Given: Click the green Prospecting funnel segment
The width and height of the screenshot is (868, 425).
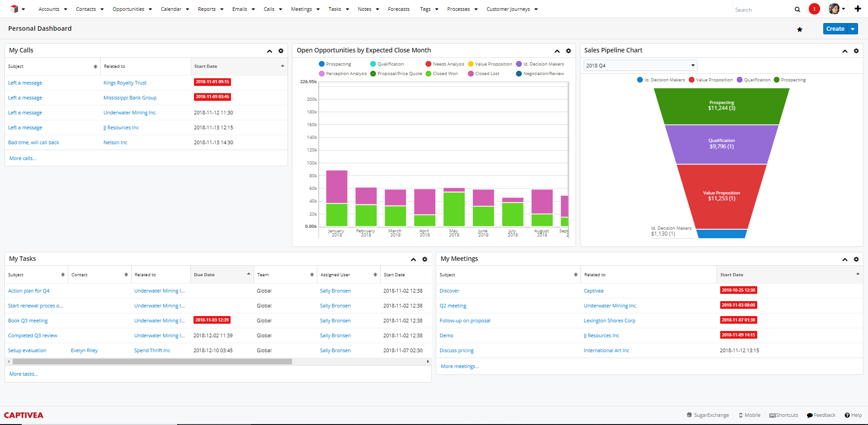Looking at the screenshot, I should pos(722,106).
